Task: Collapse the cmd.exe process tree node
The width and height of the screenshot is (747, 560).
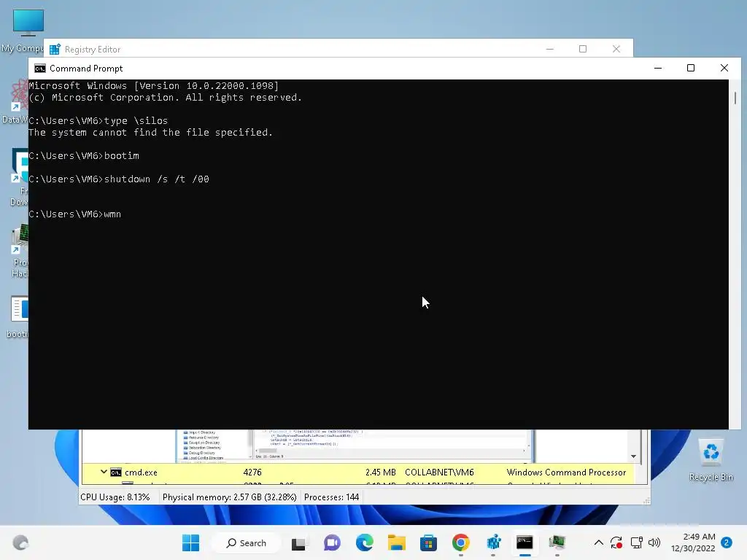Action: pyautogui.click(x=104, y=472)
